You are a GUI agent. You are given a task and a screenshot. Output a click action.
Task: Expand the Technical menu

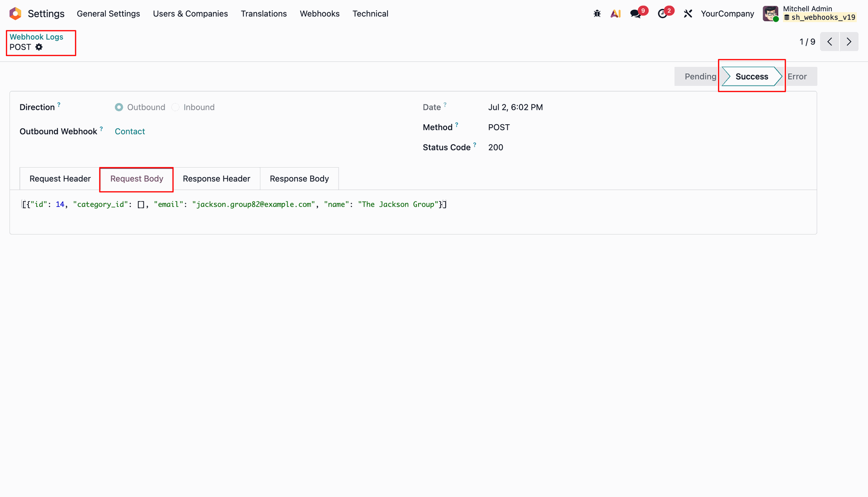click(x=370, y=14)
